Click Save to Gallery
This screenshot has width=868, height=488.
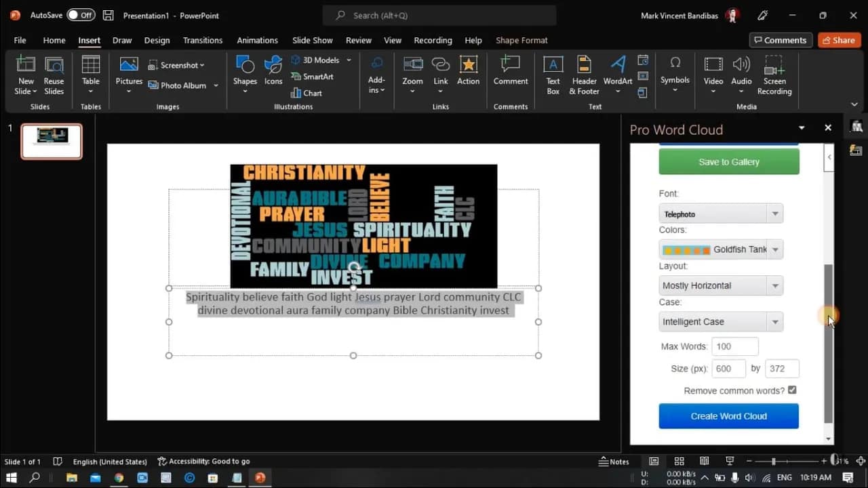tap(728, 161)
